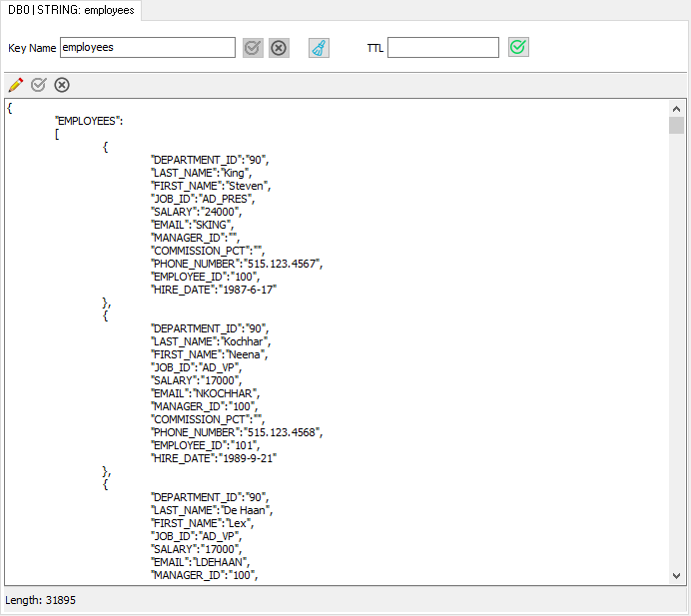Click the "EMPLOYEES": text line
Screen dimensions: 691x616
pyautogui.click(x=89, y=121)
